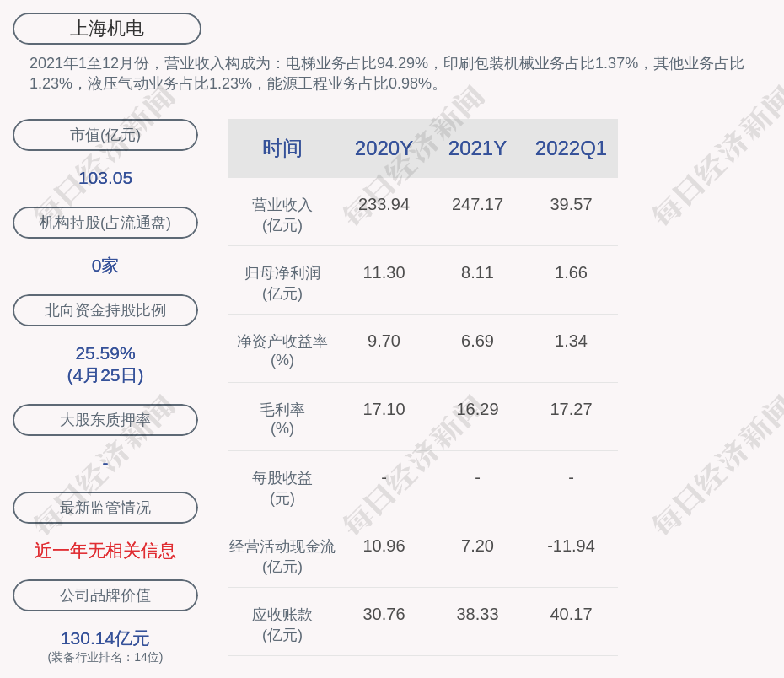Click the 2022Q1 cash flow value -11.94
This screenshot has height=678, width=784.
pos(571,546)
